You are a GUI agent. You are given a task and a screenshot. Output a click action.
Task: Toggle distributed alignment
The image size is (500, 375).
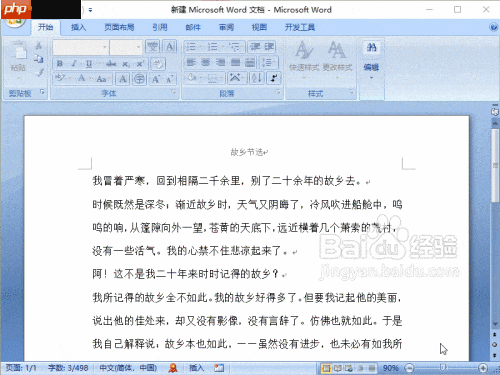pyautogui.click(x=250, y=62)
